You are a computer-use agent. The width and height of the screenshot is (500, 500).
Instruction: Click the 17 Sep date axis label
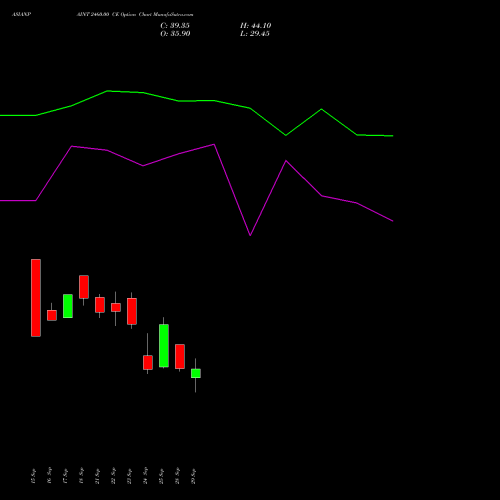click(65, 476)
